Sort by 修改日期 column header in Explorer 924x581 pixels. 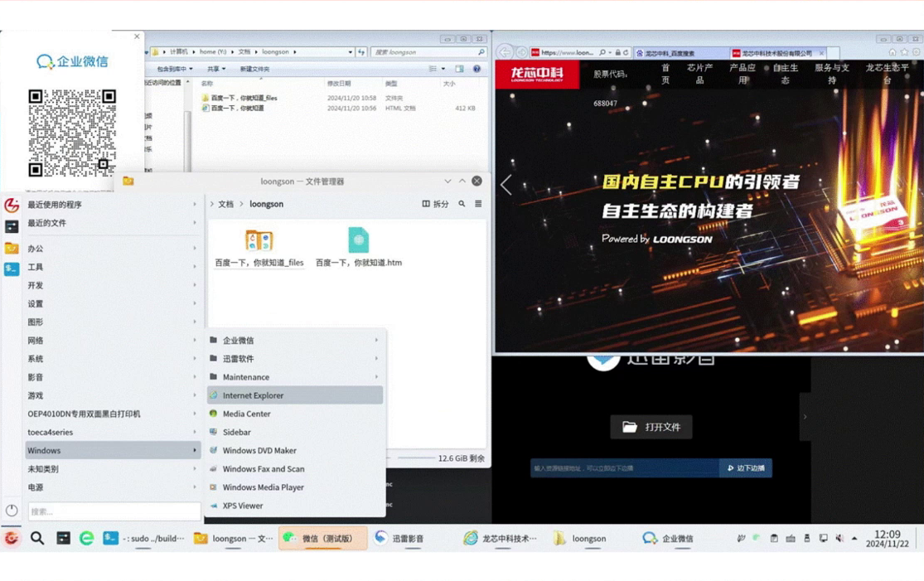coord(339,84)
